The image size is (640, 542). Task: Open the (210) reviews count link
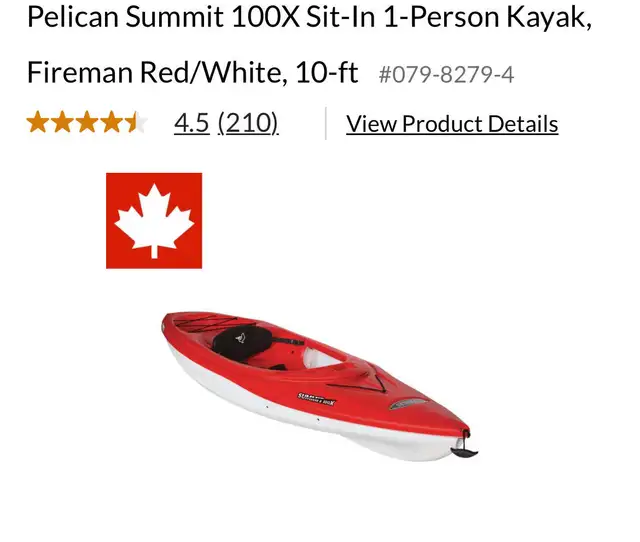[248, 123]
